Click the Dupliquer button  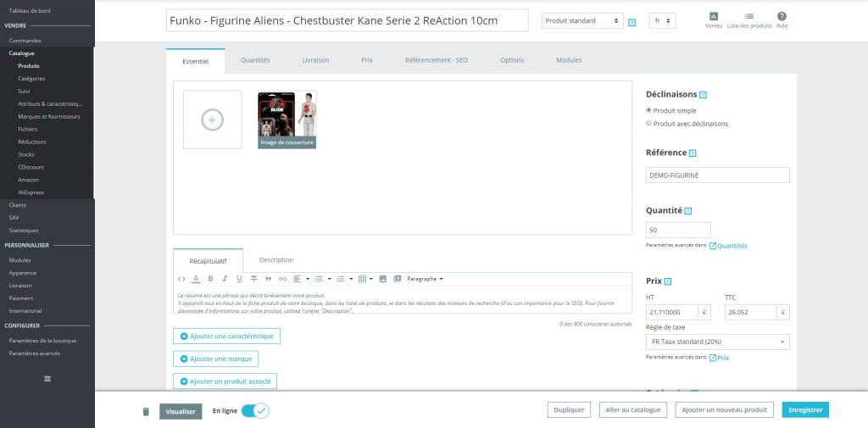(569, 410)
